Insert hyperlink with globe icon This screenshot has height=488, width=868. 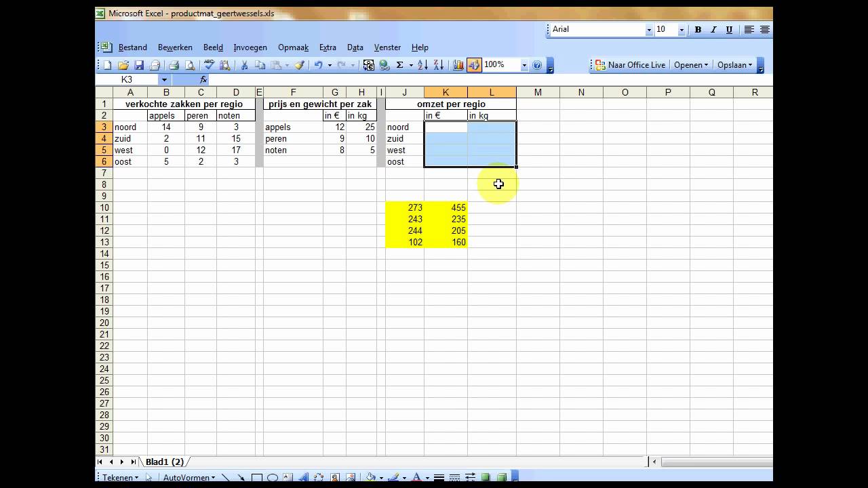(x=384, y=65)
